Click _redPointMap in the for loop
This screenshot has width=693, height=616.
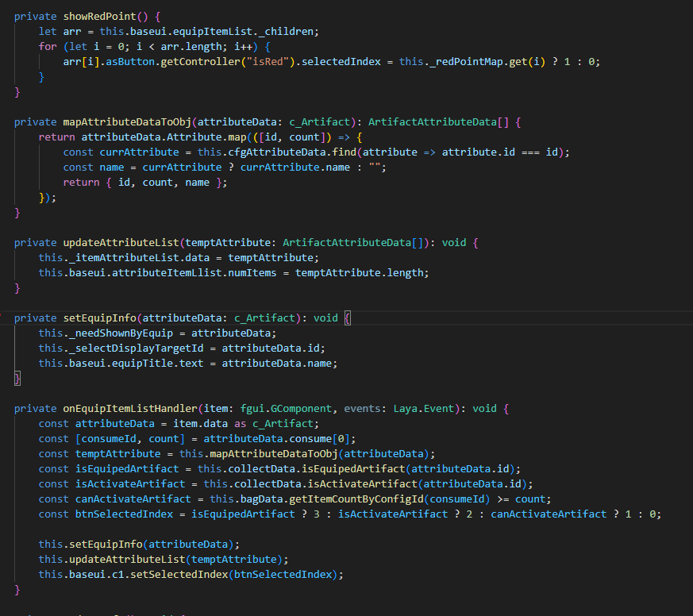(x=465, y=61)
